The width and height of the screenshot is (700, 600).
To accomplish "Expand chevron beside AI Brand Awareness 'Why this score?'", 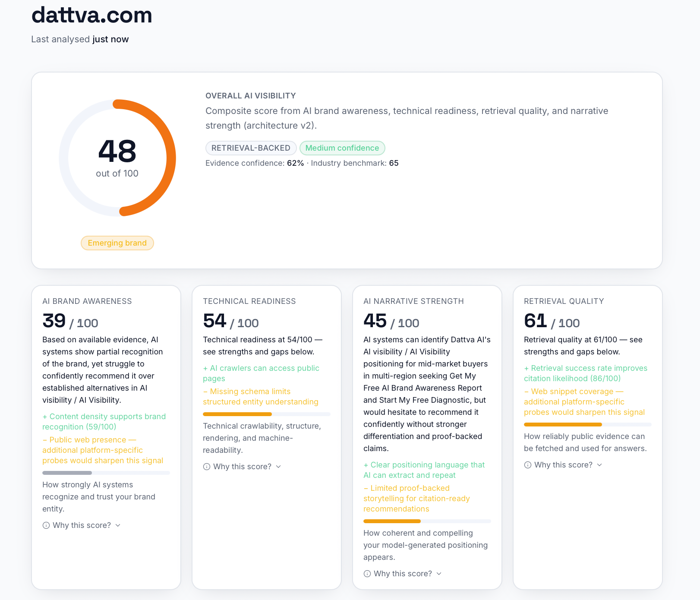I will pos(118,525).
